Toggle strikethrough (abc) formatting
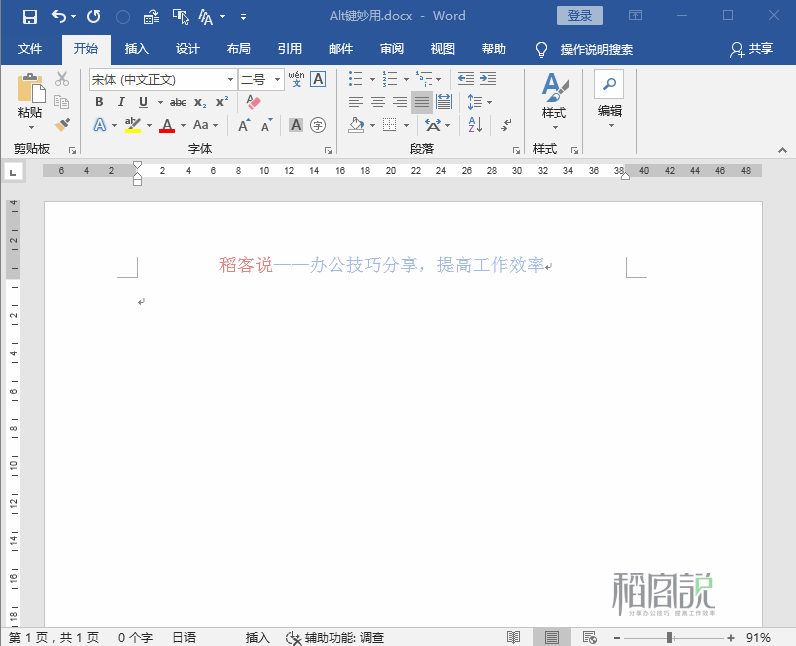The width and height of the screenshot is (796, 646). point(178,102)
